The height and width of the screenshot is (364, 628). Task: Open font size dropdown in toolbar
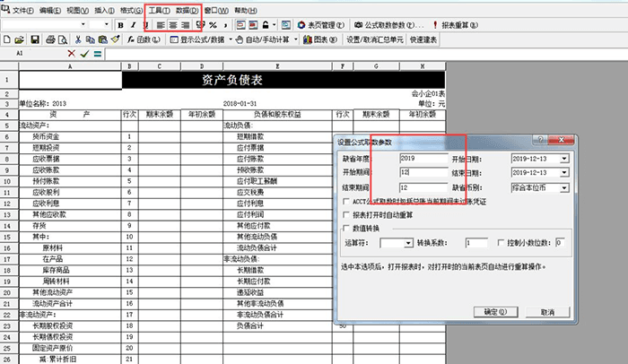106,24
